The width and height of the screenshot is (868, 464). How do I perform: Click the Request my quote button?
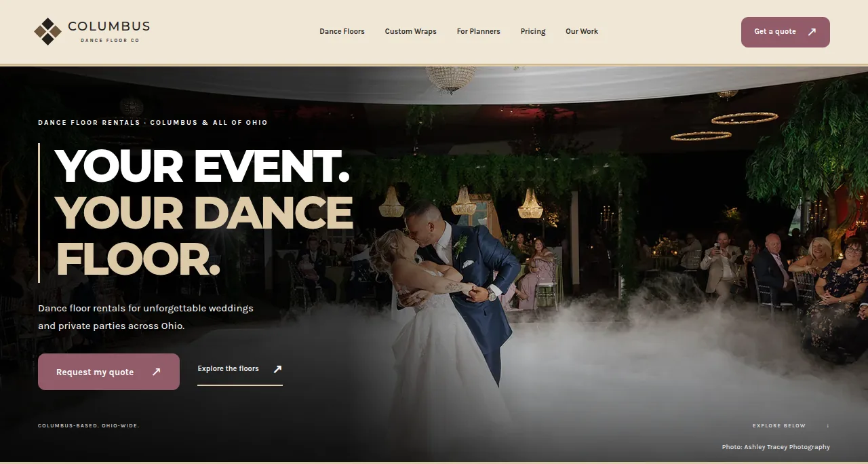click(108, 372)
